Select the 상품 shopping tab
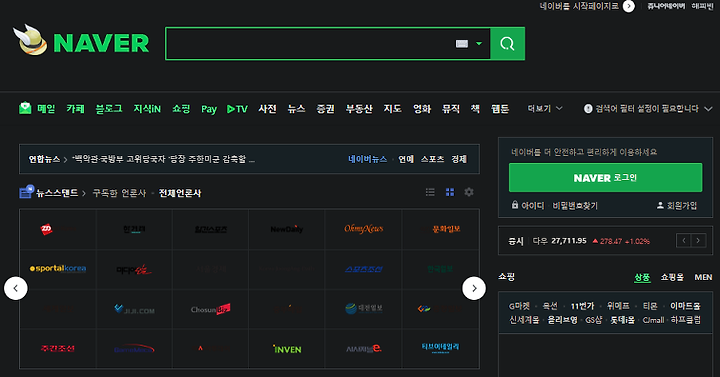 click(x=642, y=277)
